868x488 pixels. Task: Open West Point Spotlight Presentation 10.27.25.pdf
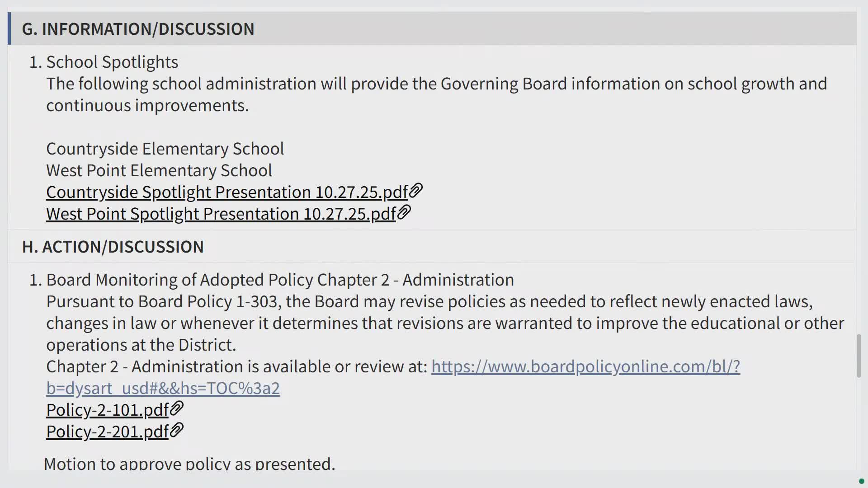point(221,214)
